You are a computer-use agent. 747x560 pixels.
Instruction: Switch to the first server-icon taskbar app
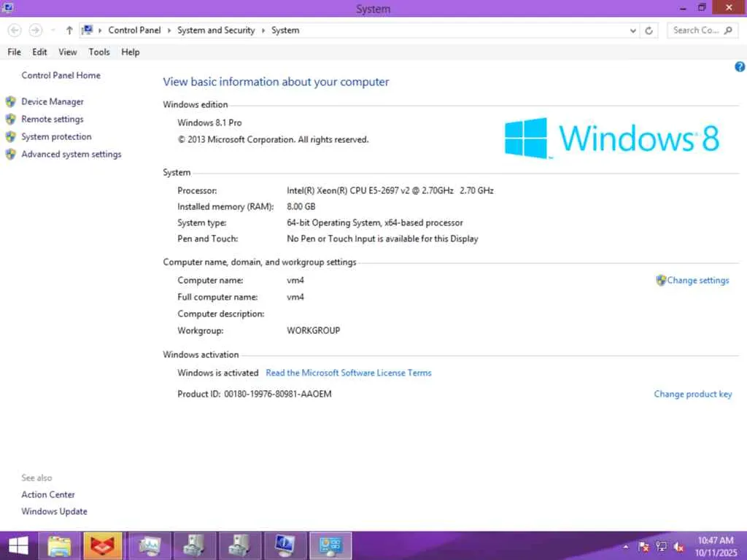click(194, 546)
